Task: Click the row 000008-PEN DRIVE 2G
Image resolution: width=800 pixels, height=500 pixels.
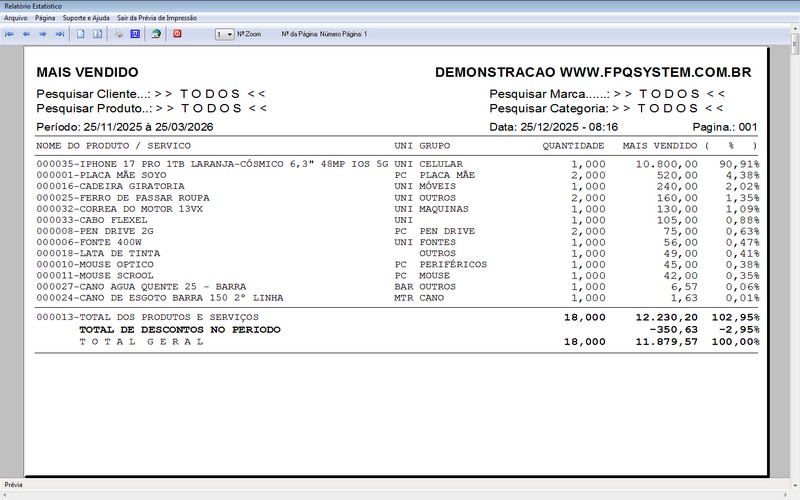Action: pos(397,231)
